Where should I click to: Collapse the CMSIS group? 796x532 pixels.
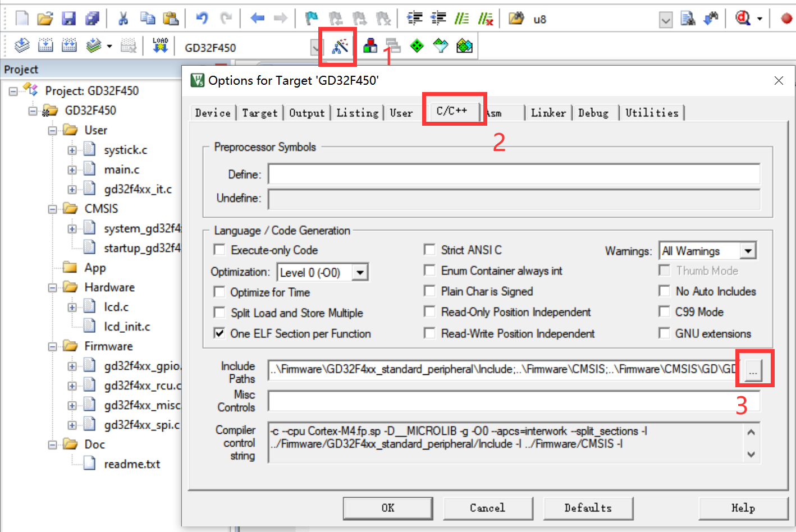point(53,209)
